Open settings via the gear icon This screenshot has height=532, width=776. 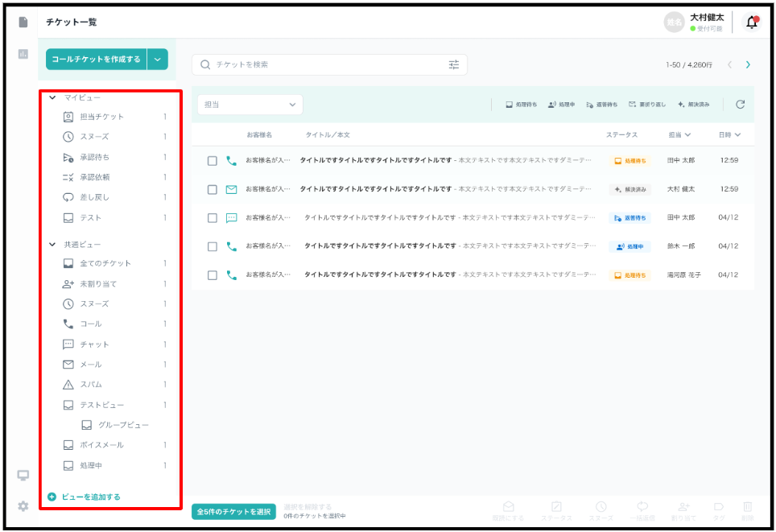23,506
